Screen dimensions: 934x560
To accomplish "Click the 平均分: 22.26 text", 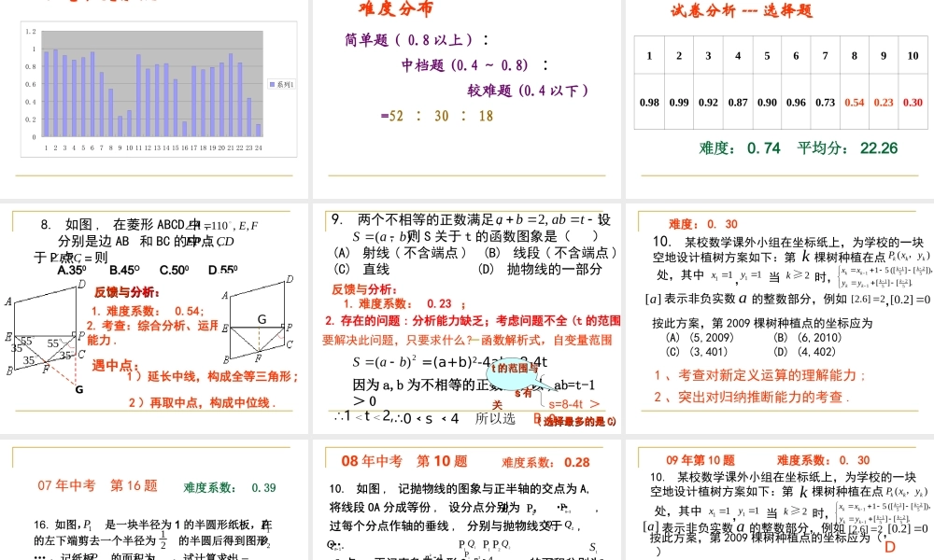I will [x=847, y=148].
